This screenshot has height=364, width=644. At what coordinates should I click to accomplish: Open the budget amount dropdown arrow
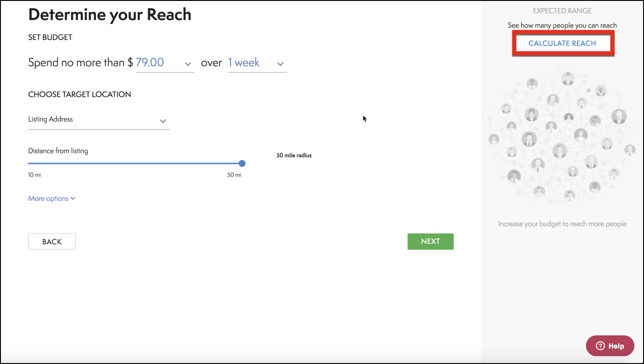coord(187,64)
